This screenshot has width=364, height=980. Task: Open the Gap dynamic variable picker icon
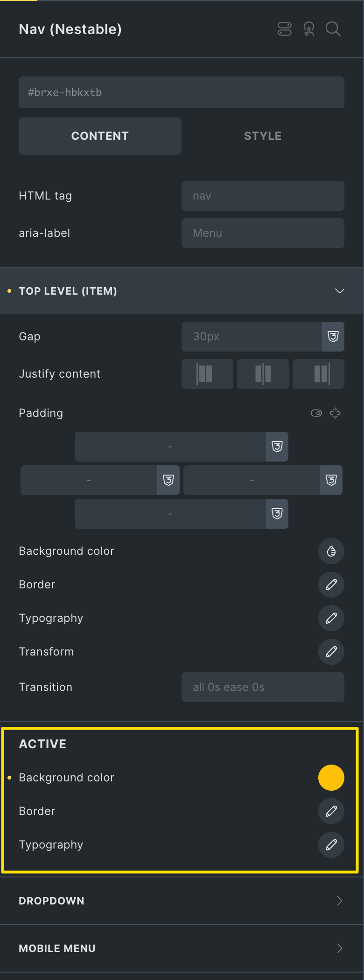coord(333,337)
